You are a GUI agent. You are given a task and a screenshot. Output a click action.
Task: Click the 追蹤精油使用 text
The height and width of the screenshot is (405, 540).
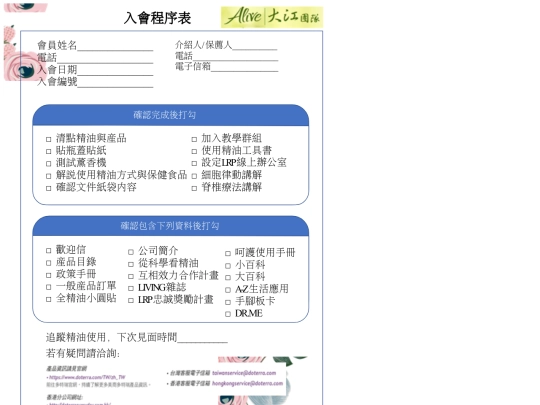pos(76,338)
